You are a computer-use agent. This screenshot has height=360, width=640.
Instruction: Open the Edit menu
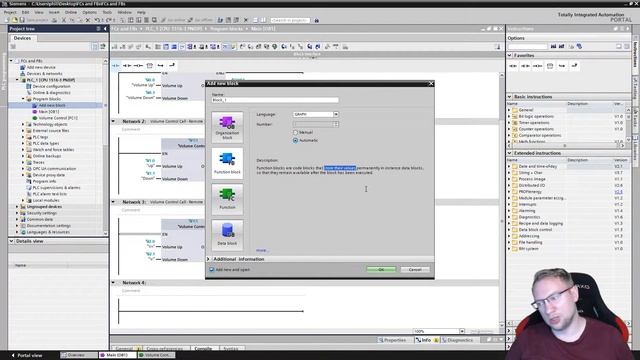tap(25, 12)
